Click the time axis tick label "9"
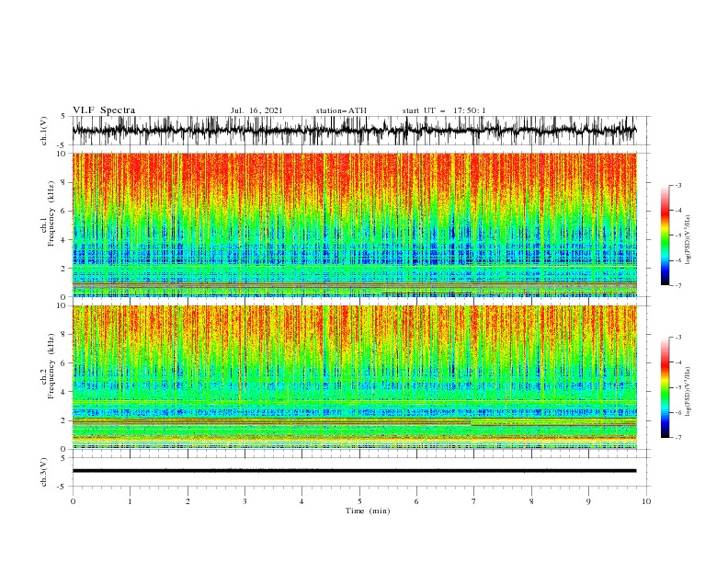Screen dimensions: 728x563 tap(588, 501)
